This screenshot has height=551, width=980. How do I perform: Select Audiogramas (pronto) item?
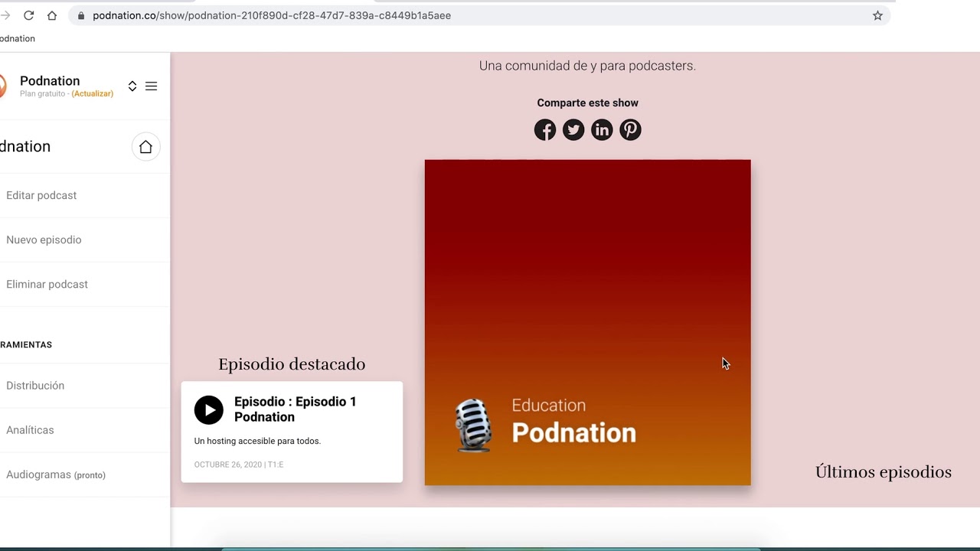[x=56, y=474]
